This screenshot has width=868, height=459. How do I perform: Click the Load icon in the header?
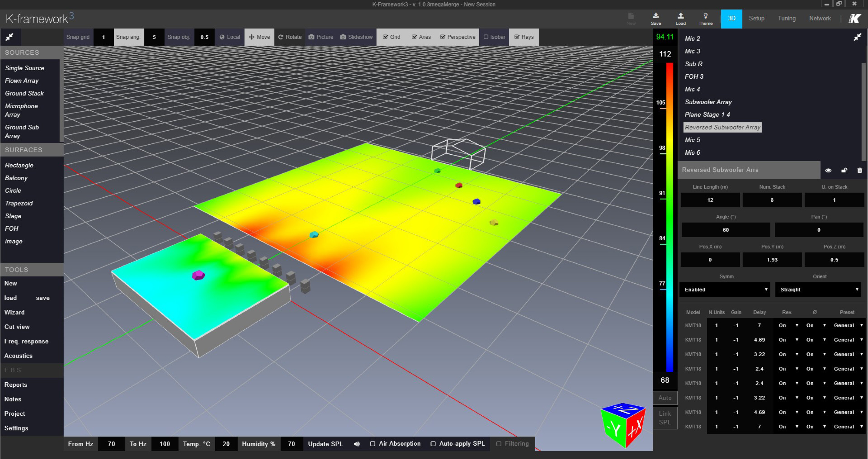680,19
